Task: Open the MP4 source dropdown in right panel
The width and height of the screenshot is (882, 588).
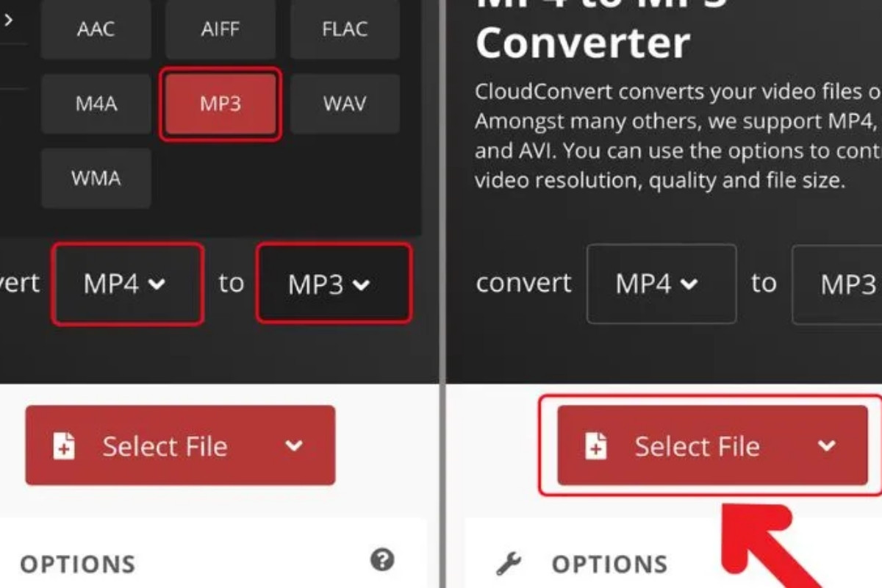Action: [661, 284]
